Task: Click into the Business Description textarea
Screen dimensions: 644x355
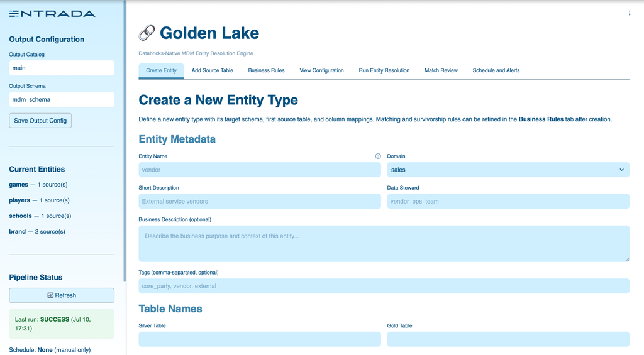Action: pyautogui.click(x=384, y=243)
